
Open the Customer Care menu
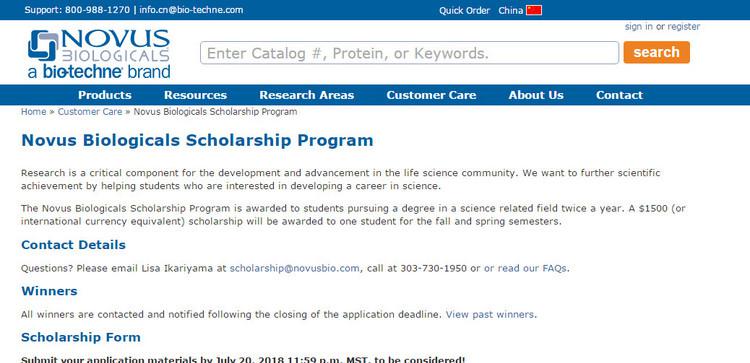431,95
